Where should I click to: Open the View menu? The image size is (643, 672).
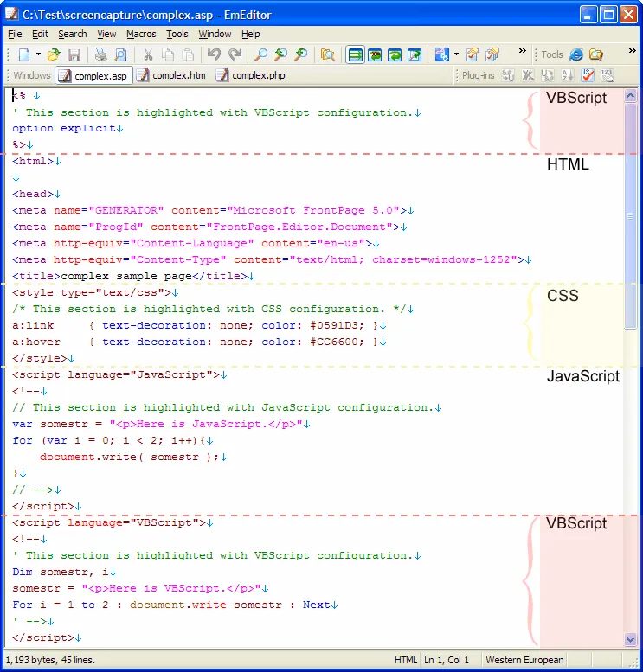click(106, 34)
